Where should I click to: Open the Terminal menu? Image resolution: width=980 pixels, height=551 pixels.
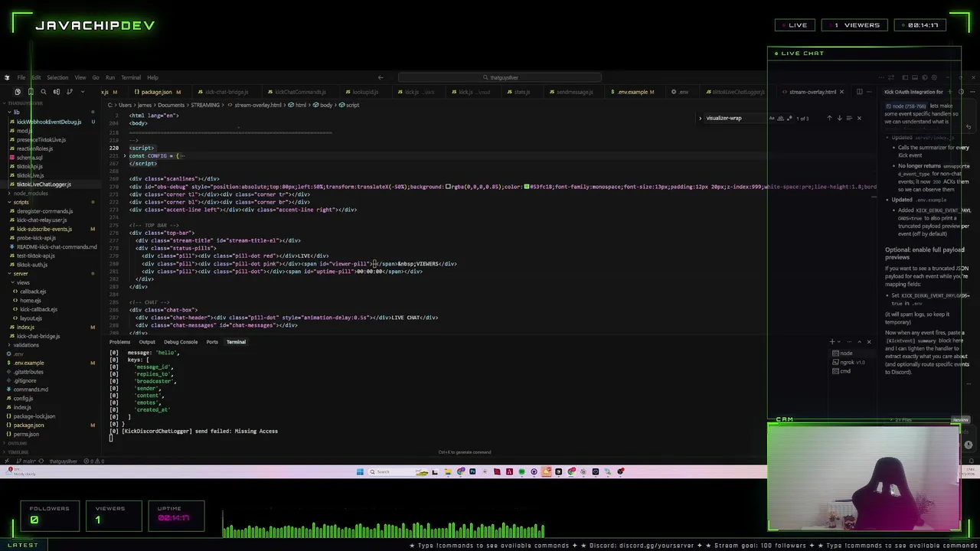point(131,77)
